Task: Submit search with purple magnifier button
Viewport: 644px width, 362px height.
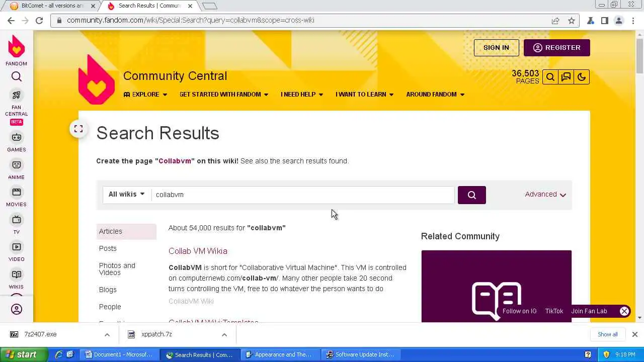Action: pos(472,195)
